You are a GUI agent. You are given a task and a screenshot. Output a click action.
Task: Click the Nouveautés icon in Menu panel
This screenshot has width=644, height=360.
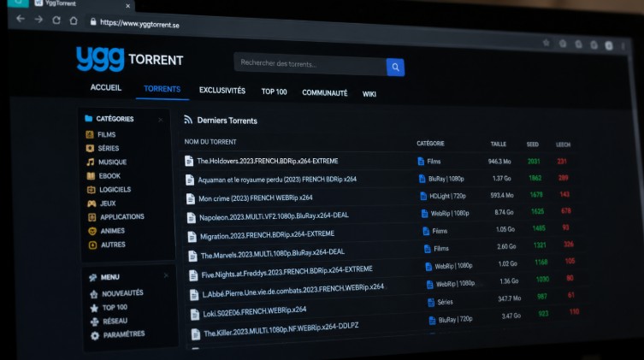(x=94, y=294)
